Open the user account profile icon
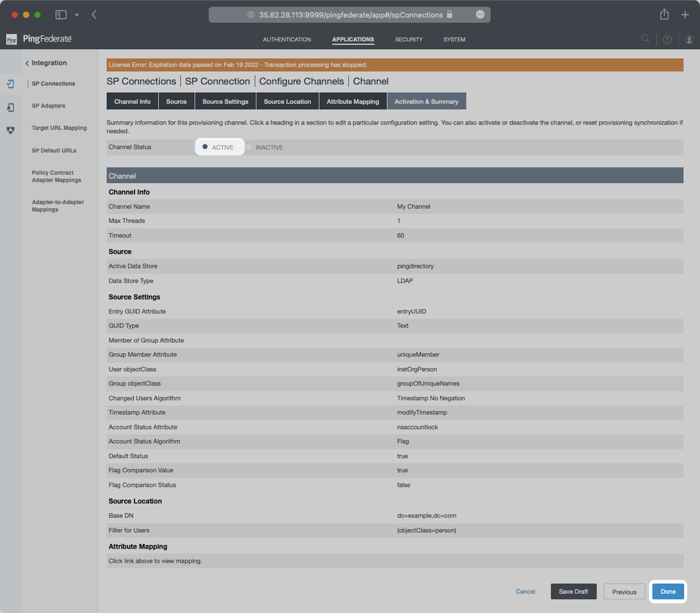The image size is (700, 613). click(x=689, y=39)
